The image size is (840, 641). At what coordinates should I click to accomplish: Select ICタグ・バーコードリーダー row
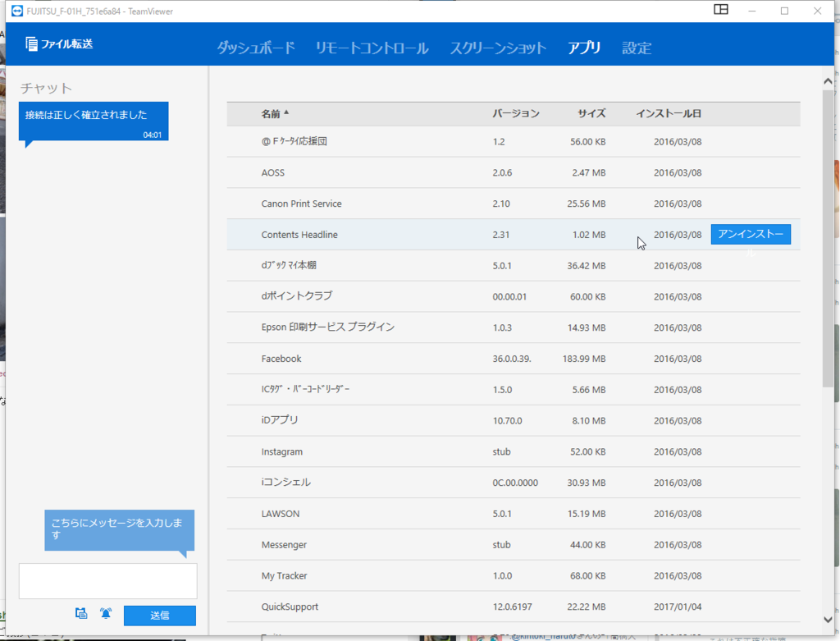coord(514,390)
